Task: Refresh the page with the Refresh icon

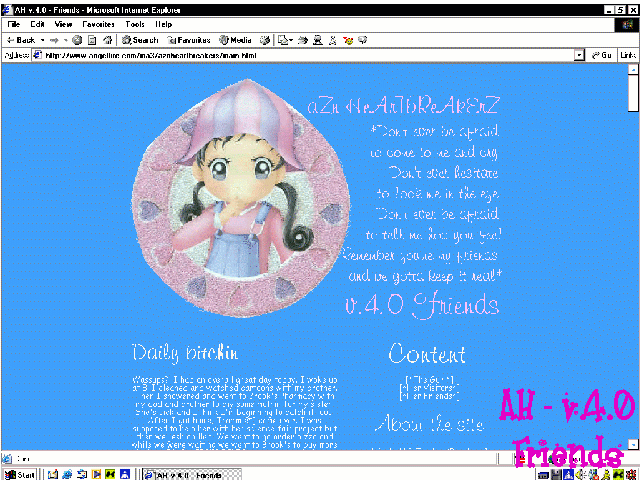Action: 92,40
